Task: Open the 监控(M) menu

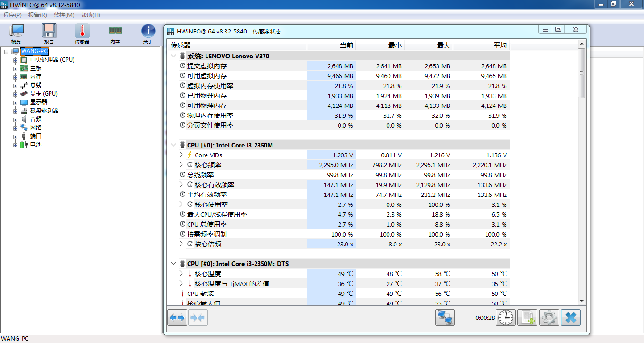Action: click(64, 15)
